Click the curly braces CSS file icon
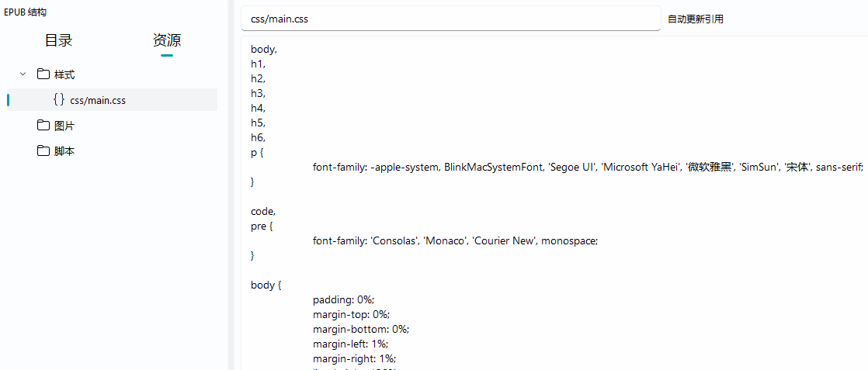 59,100
